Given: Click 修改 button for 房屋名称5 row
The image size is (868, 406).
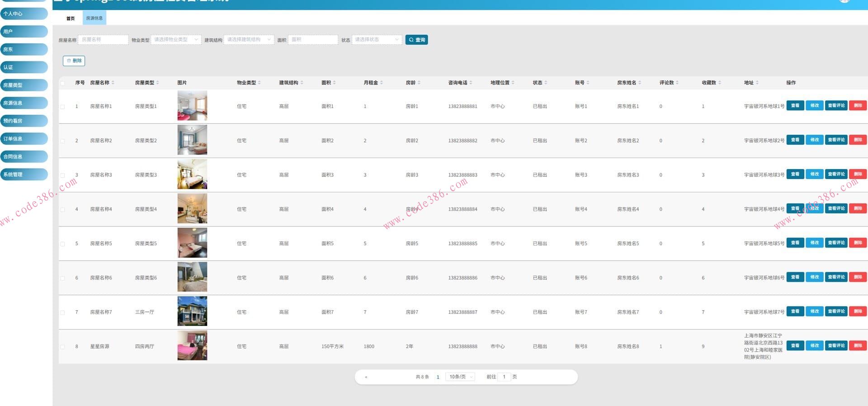Looking at the screenshot, I should 814,243.
